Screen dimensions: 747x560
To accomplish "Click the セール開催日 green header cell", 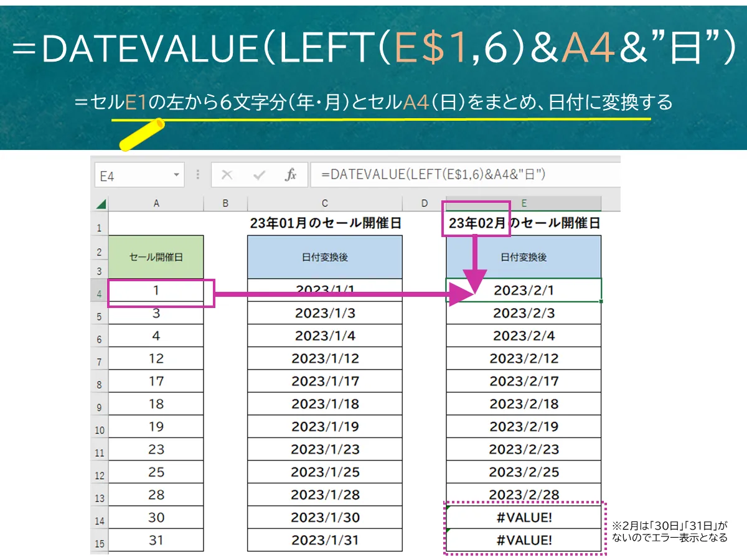I will (156, 256).
